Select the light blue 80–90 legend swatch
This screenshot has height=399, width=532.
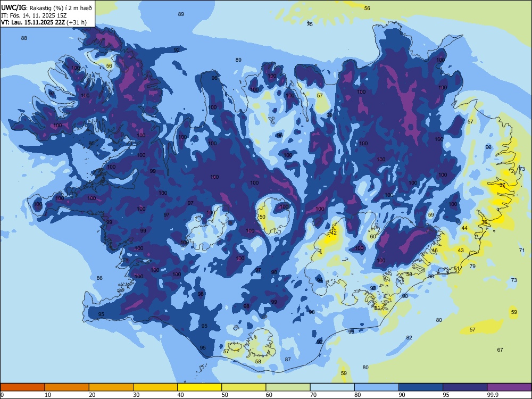(377, 387)
